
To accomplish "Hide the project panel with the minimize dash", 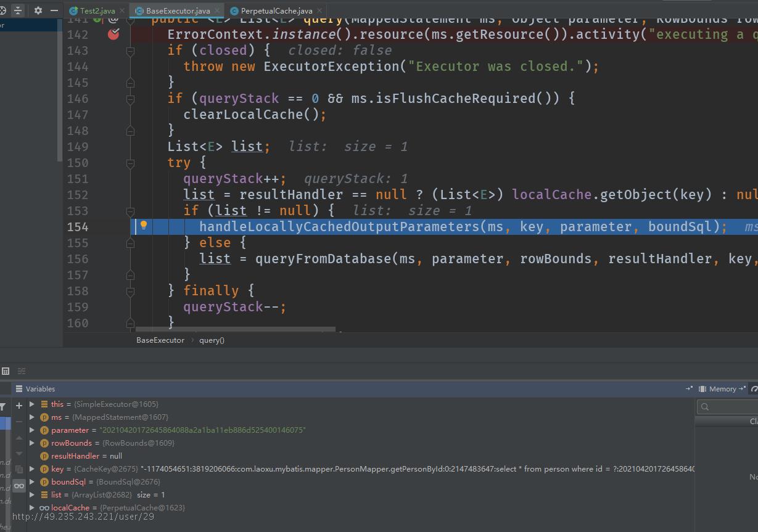I will click(54, 10).
